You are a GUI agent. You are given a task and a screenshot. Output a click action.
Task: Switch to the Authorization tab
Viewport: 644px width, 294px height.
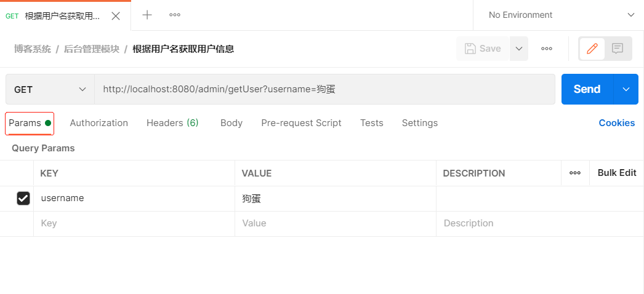click(99, 123)
